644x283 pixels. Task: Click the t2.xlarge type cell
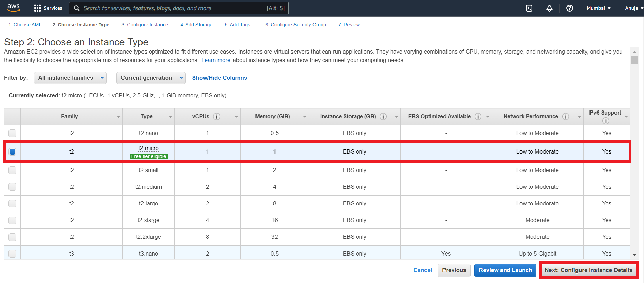click(149, 220)
